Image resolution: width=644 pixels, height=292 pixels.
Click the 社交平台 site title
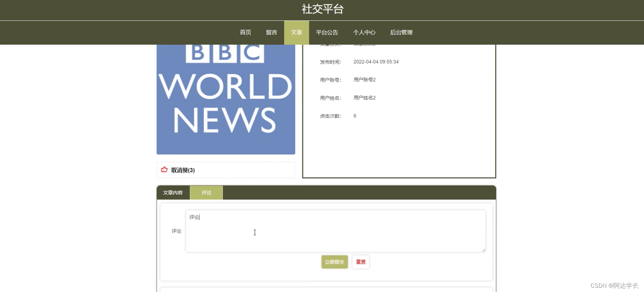(322, 9)
